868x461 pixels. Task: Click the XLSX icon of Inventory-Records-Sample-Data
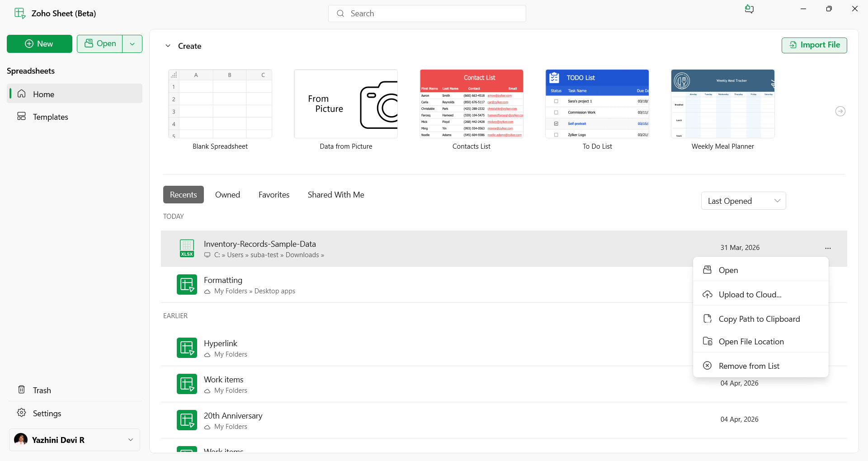point(187,248)
